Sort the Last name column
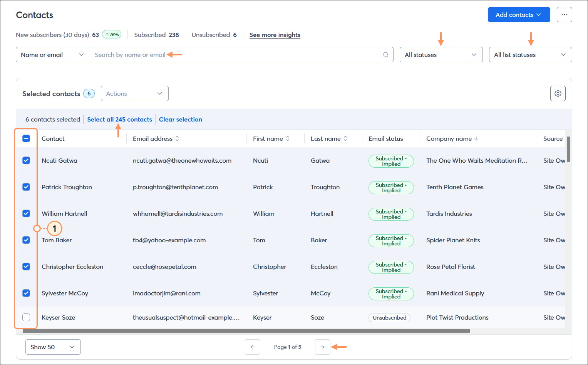The width and height of the screenshot is (588, 365). (345, 138)
